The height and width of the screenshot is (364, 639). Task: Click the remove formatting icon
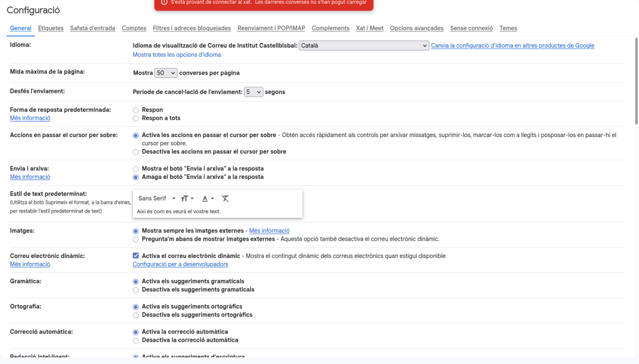[x=225, y=198]
